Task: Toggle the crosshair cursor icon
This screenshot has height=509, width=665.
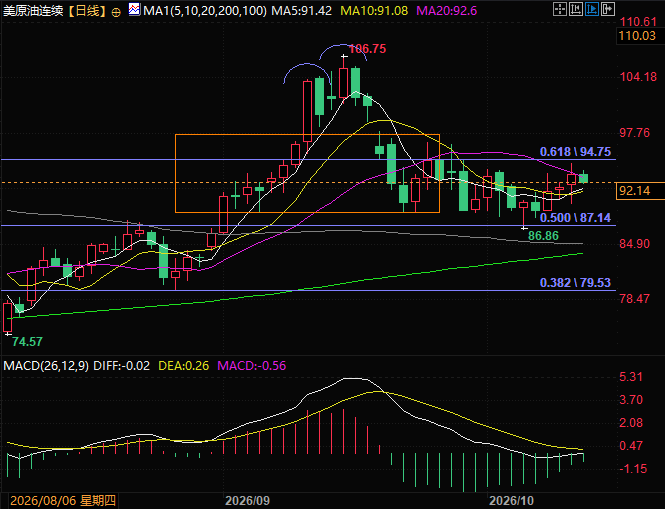Action: [560, 9]
